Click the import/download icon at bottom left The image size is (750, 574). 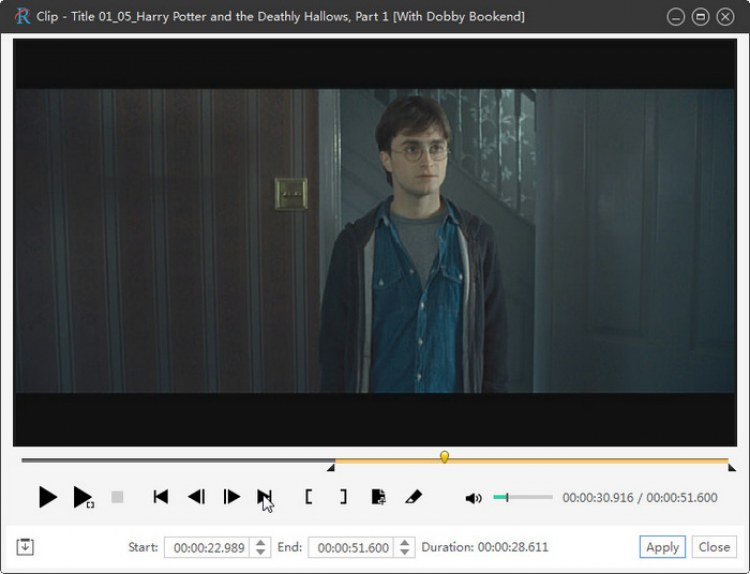[25, 547]
